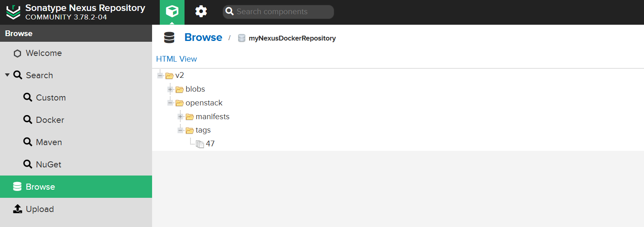Click the blobs folder icon
The image size is (644, 227).
180,90
